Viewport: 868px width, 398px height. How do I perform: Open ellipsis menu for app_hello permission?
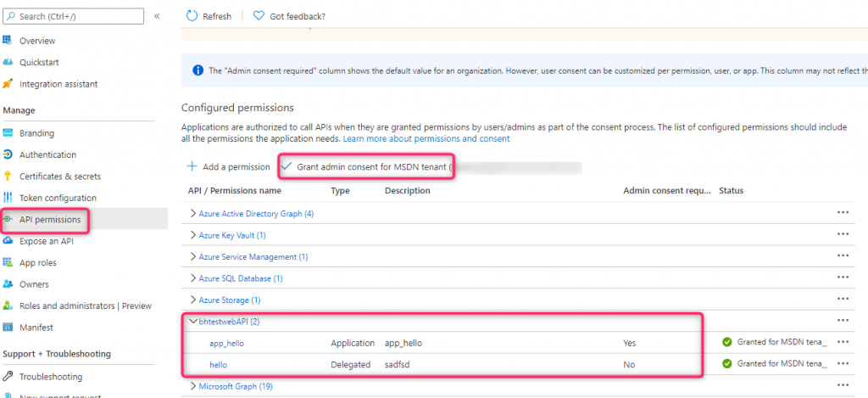[843, 342]
